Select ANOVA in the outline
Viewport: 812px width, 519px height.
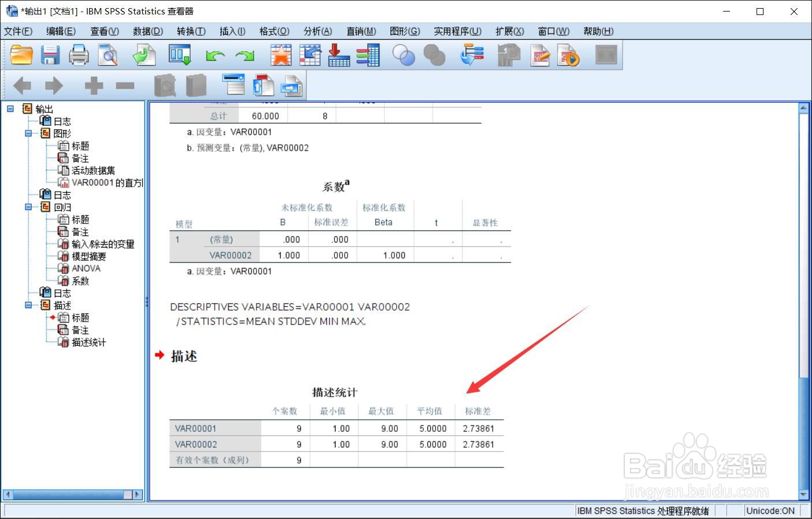pyautogui.click(x=86, y=268)
